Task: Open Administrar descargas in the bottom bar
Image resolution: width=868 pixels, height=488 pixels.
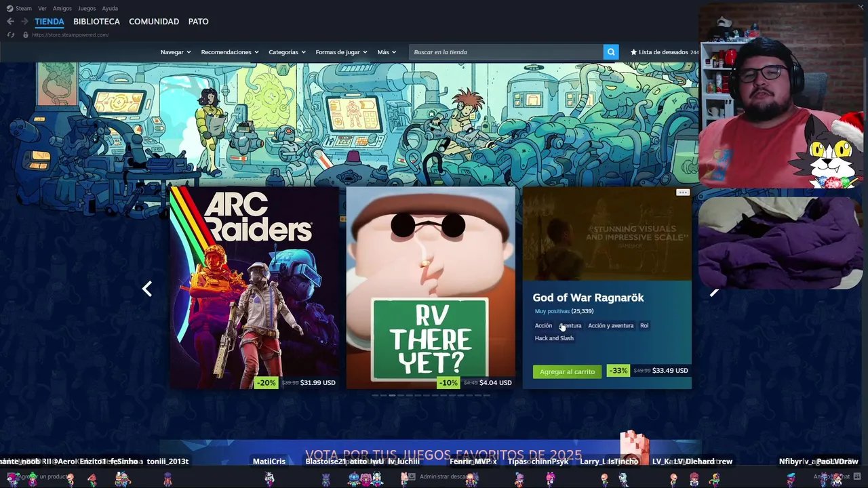Action: pyautogui.click(x=437, y=476)
